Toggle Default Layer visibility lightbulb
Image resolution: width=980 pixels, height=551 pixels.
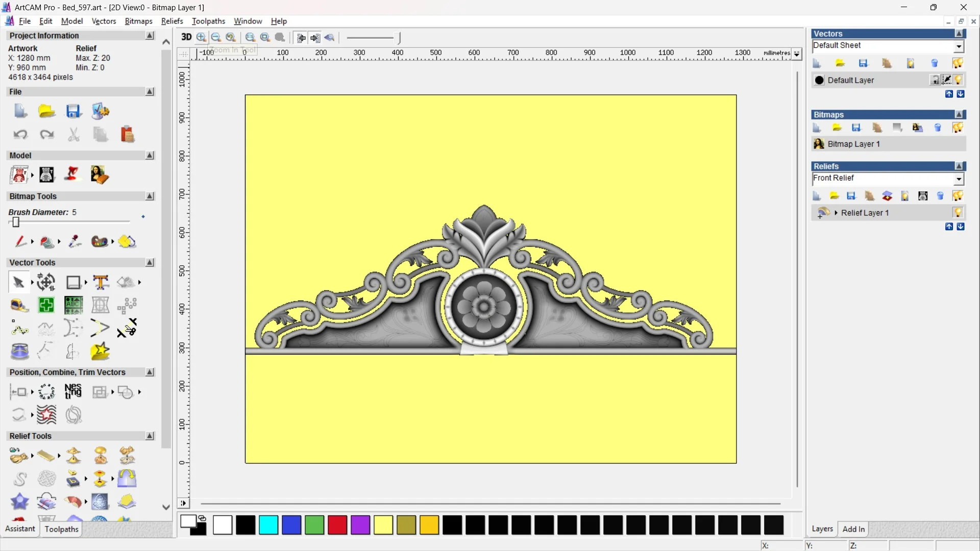(x=958, y=80)
